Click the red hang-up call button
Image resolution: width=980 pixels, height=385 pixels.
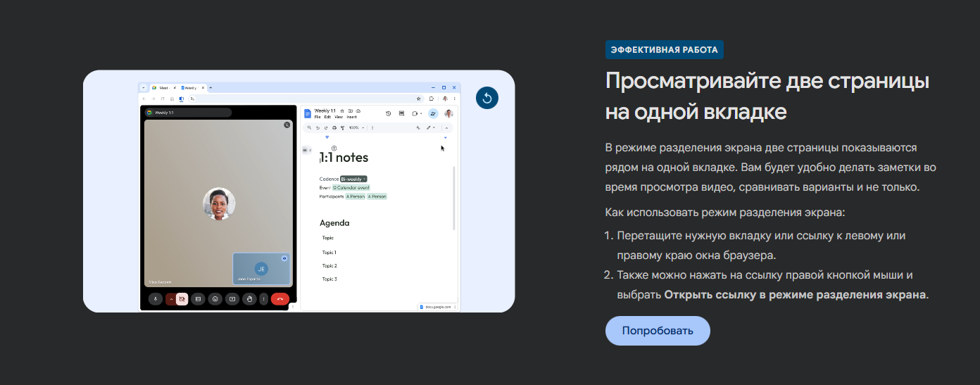(x=279, y=299)
